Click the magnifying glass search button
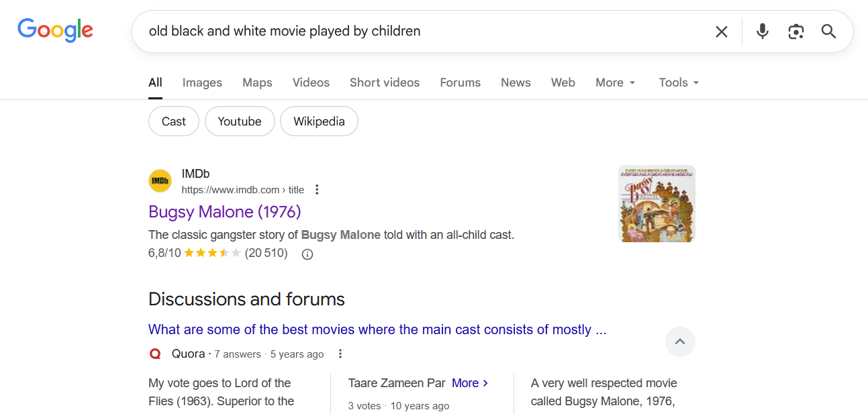 click(828, 32)
